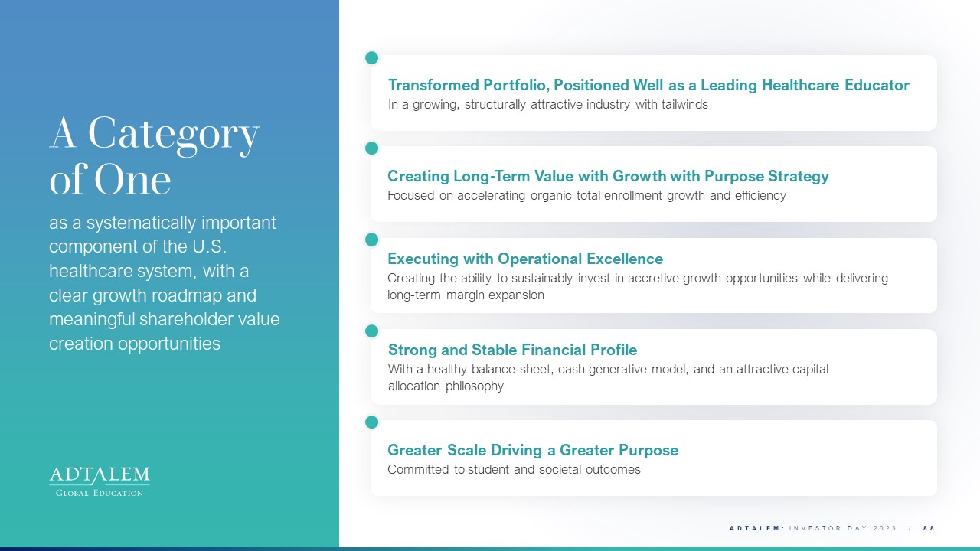Screen dimensions: 980x551
Task: Click 'In a growing, structurally attractive industry' text
Action: pyautogui.click(x=548, y=105)
